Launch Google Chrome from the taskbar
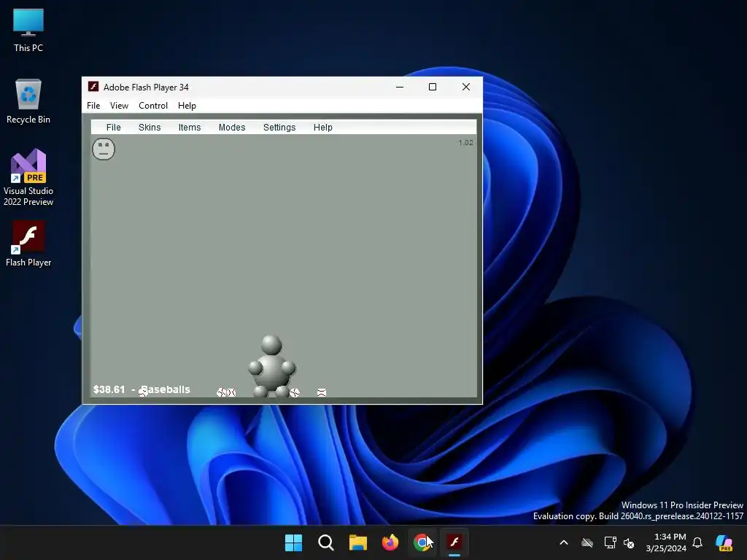 422,542
